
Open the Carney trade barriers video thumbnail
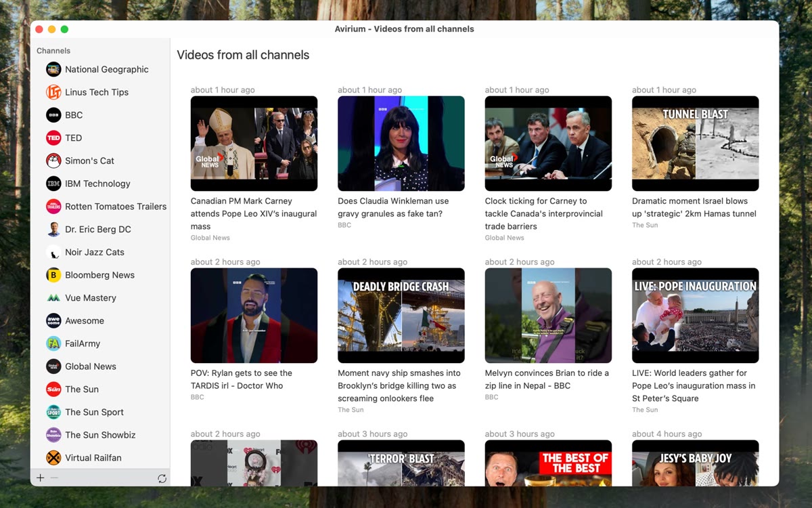(548, 144)
